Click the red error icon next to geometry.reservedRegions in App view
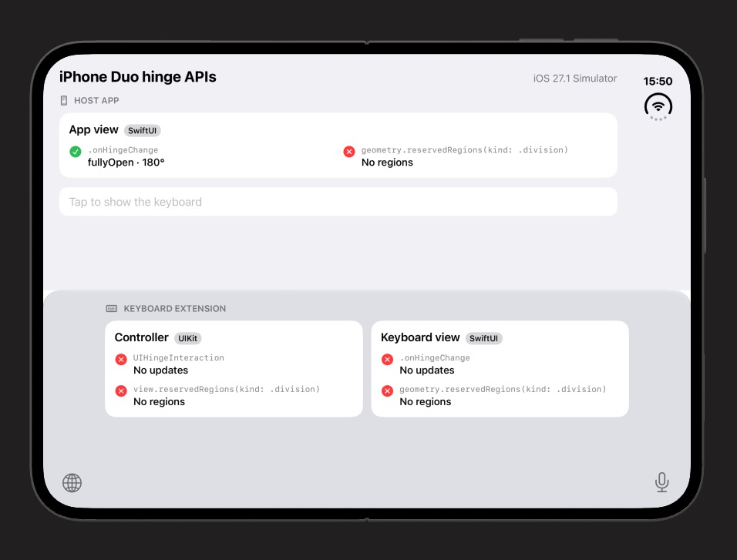The image size is (737, 560). [348, 151]
